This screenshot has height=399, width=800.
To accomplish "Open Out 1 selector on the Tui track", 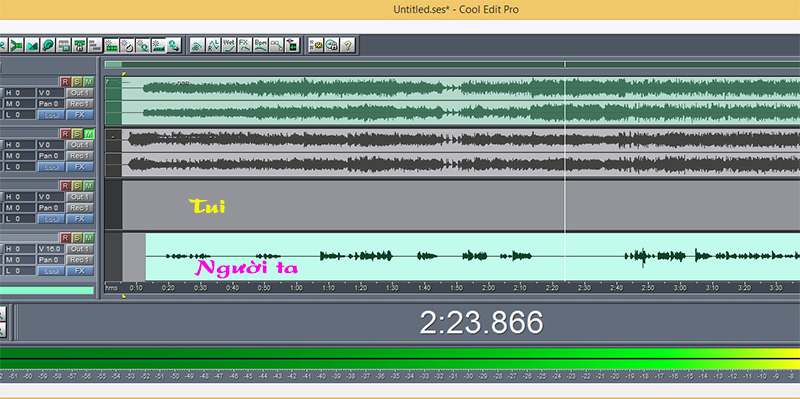I will [x=80, y=197].
